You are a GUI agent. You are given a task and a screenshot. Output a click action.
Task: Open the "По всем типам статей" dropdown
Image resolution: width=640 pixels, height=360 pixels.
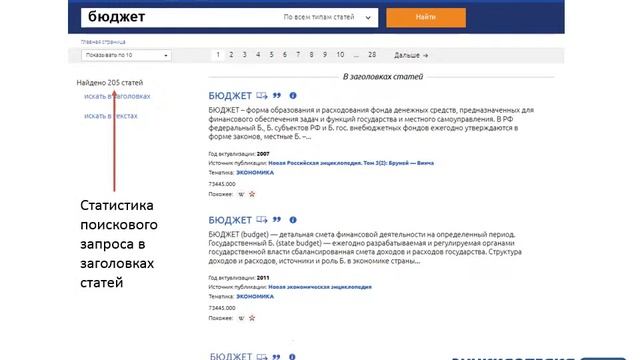click(x=328, y=18)
